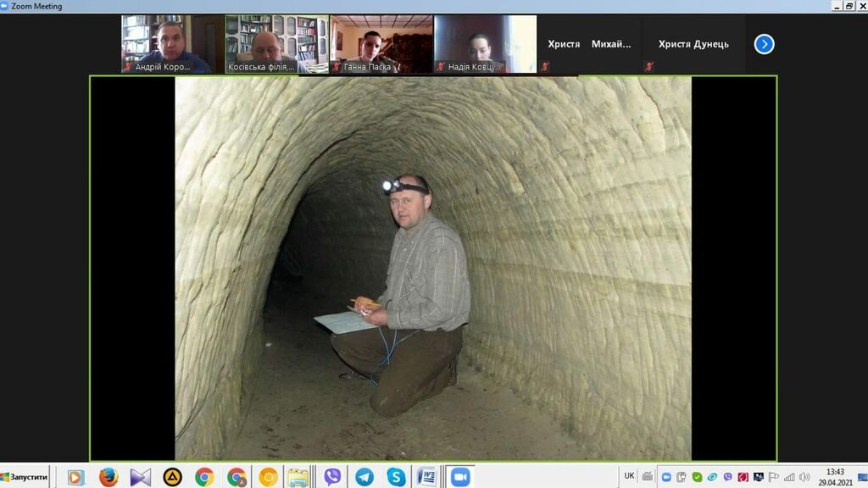The image size is (868, 488).
Task: Open Mozilla Firefox from the taskbar
Action: coord(108,477)
